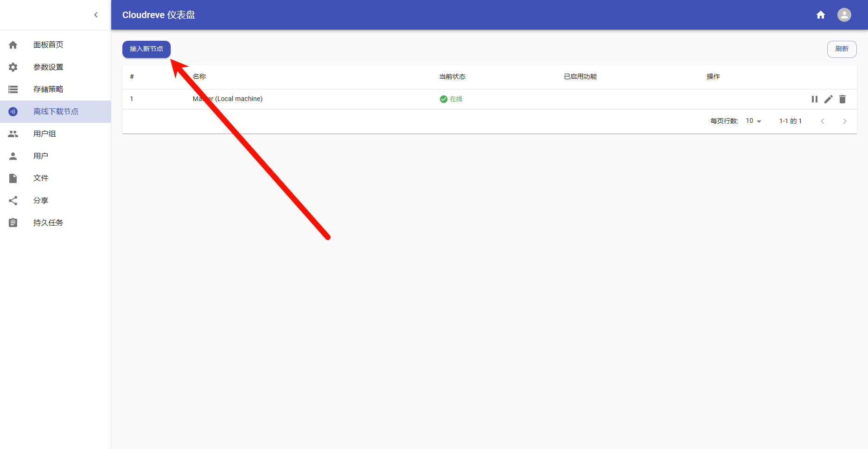The height and width of the screenshot is (449, 868).
Task: Delete the Master node with the trash icon
Action: [842, 99]
